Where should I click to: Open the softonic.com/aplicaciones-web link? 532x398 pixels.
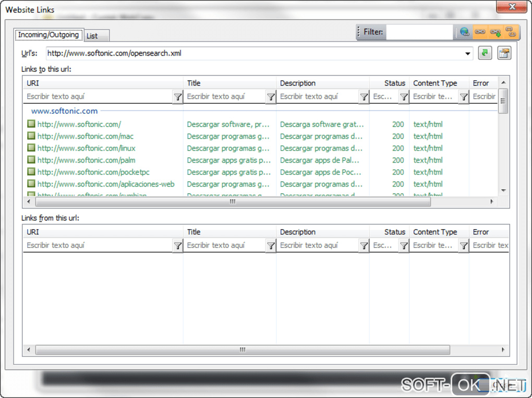(106, 184)
